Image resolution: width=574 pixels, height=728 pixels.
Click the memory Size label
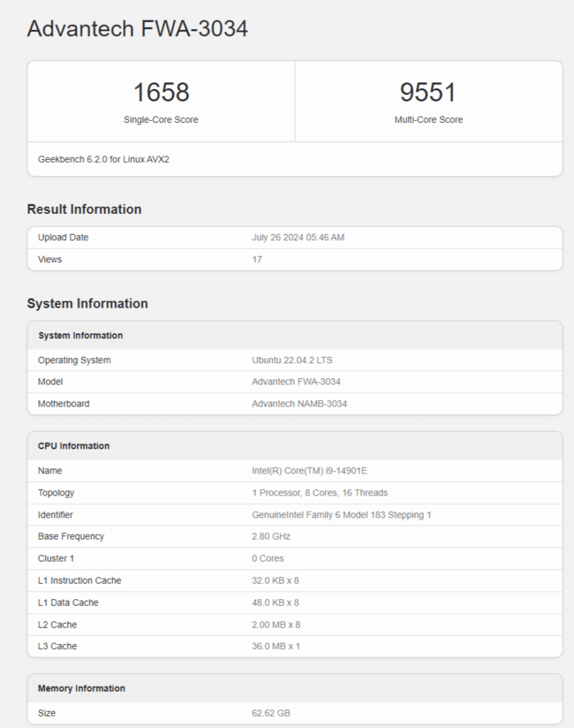tap(46, 713)
